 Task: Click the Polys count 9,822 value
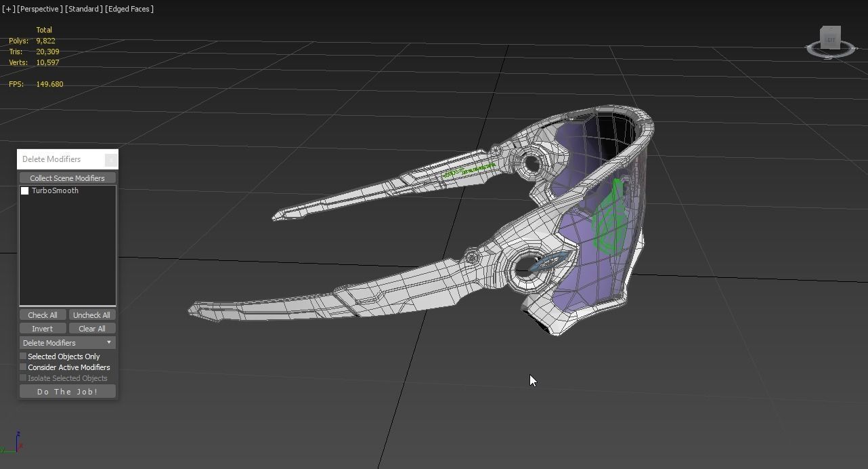pos(46,41)
